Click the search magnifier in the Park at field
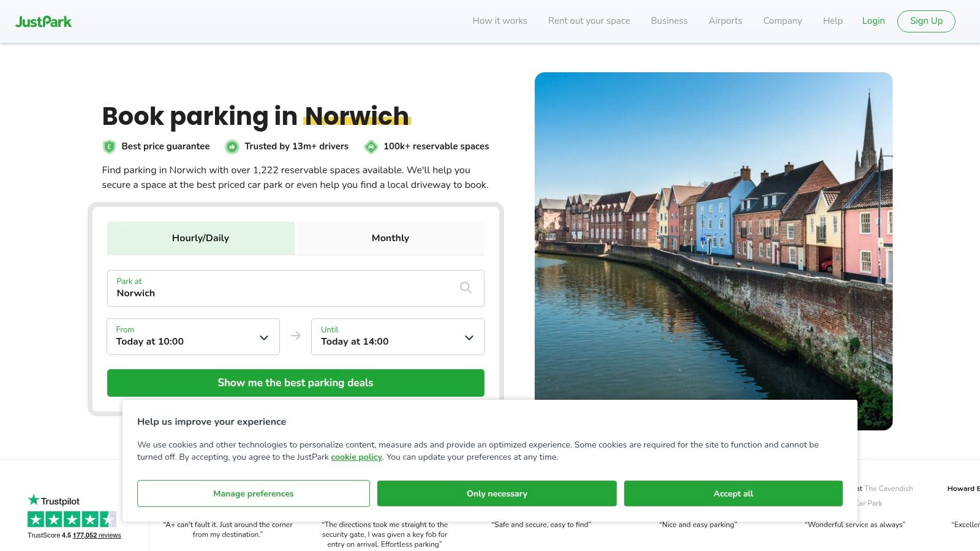 pos(465,288)
